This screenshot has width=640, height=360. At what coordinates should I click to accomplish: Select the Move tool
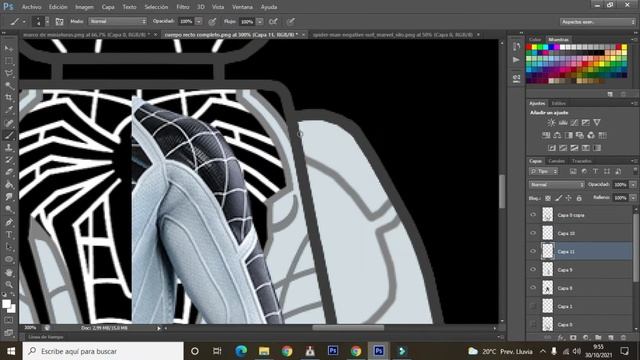(x=9, y=48)
